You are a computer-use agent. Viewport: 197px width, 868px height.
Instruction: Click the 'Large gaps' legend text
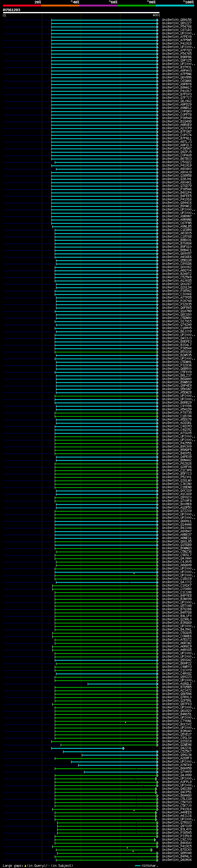[x=13, y=865]
